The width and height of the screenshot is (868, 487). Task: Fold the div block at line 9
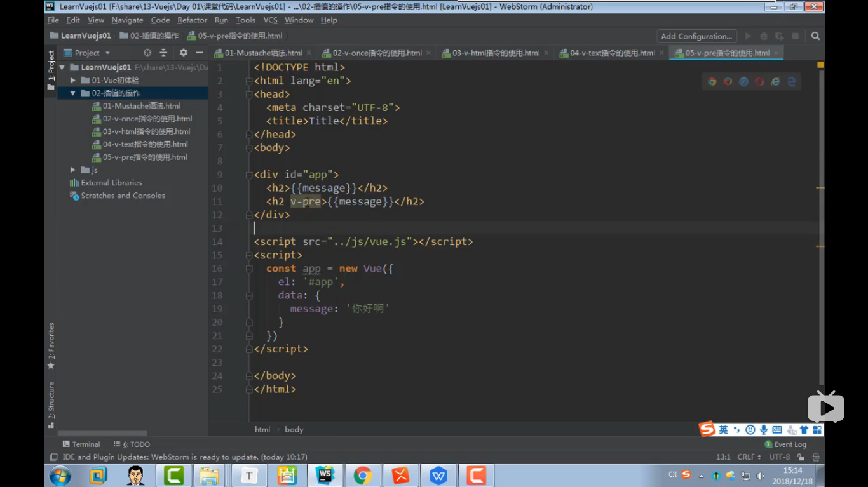click(249, 175)
